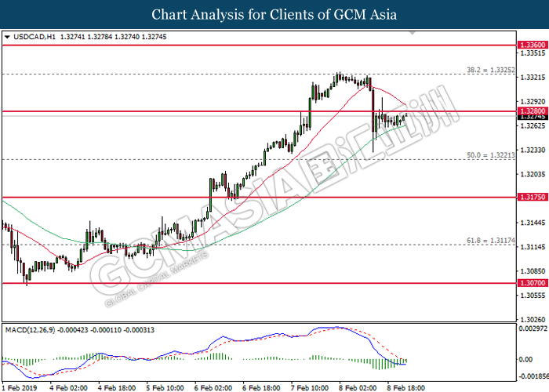Click the 1.33600 red price level label
Screen dimensions: 549x392
point(533,45)
